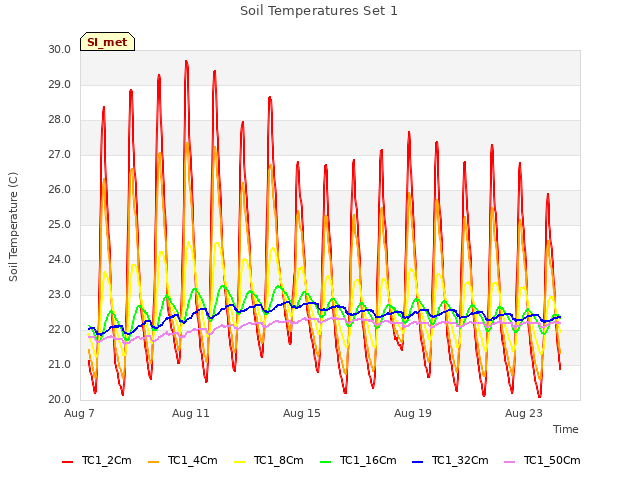The height and width of the screenshot is (480, 640).
Task: Click the 30.0 y-axis tick label
Action: [x=60, y=50]
